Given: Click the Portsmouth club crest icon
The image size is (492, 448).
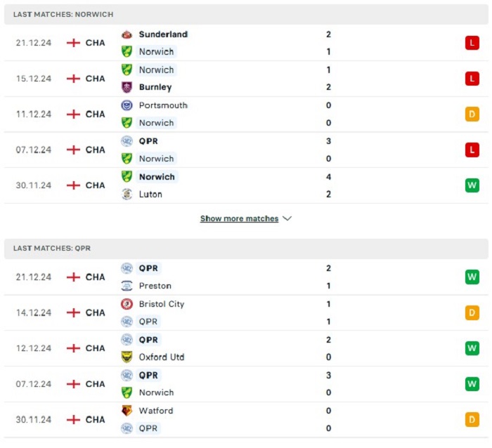Looking at the screenshot, I should pyautogui.click(x=127, y=105).
